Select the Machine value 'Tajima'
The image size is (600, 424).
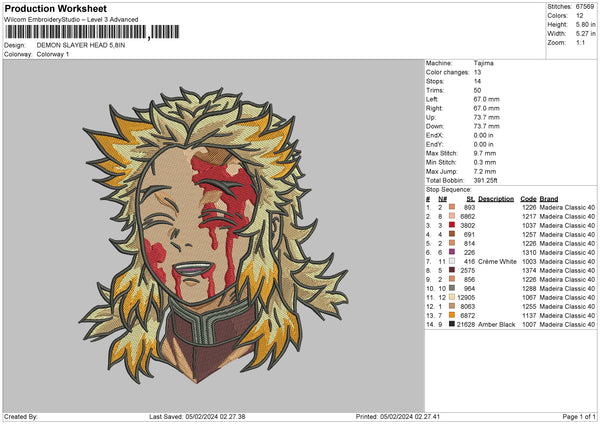click(483, 63)
